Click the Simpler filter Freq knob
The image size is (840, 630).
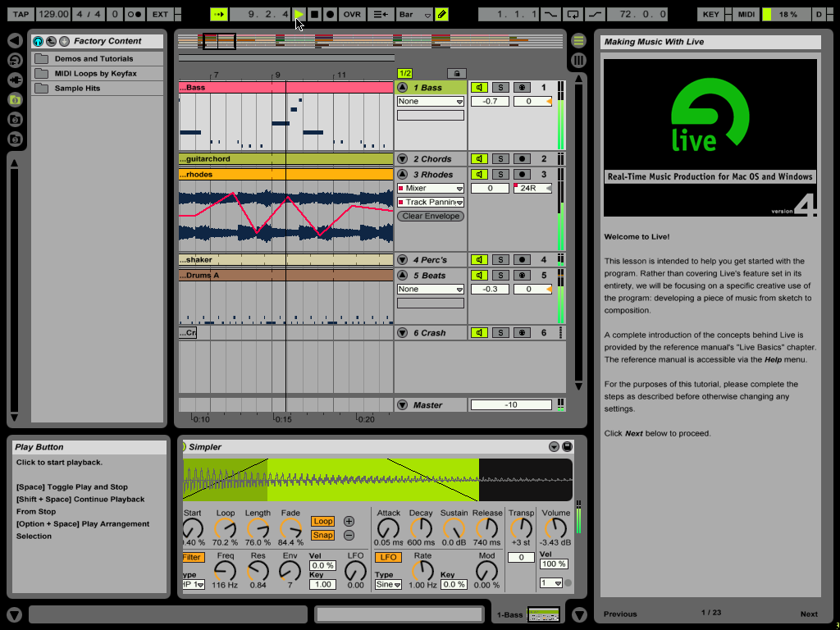[x=225, y=571]
